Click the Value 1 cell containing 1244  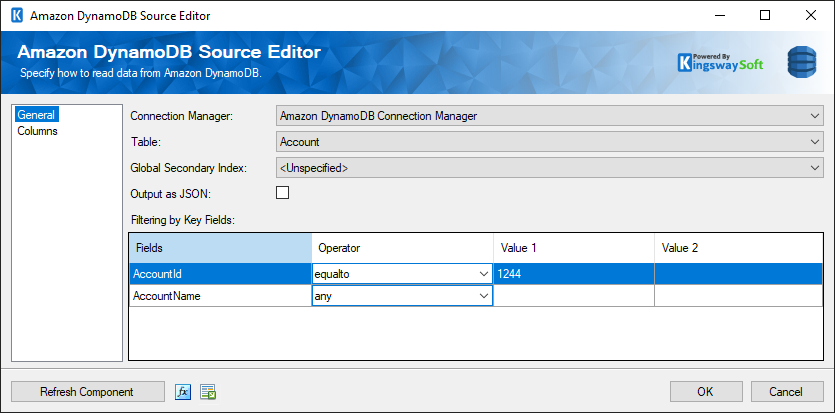(x=574, y=274)
